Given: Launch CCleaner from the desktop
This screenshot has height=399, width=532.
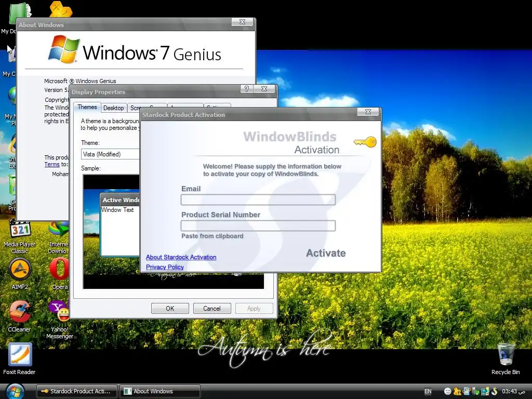Looking at the screenshot, I should (20, 316).
